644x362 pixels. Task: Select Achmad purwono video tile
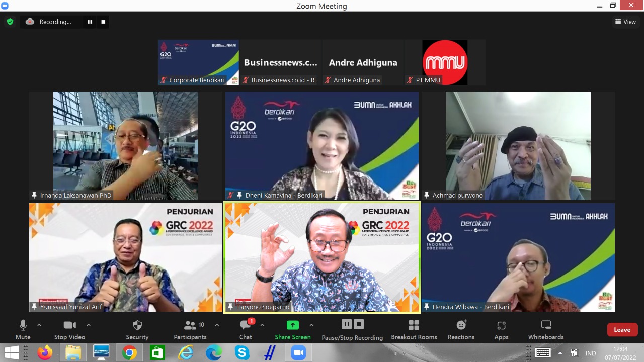[518, 146]
